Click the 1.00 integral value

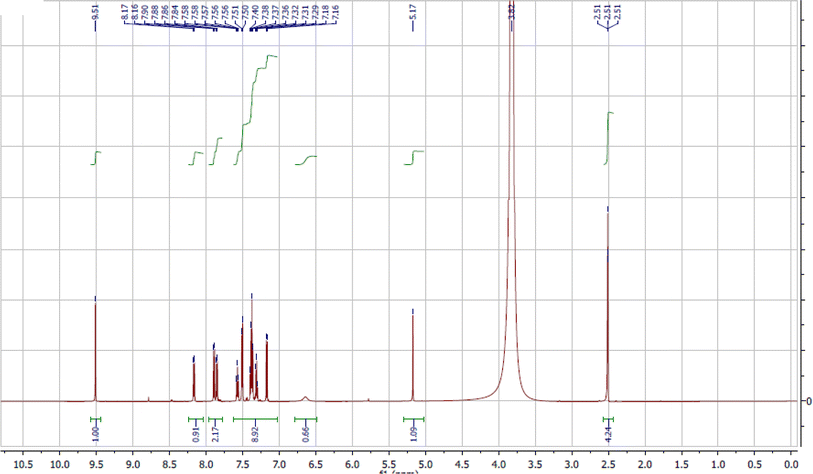click(x=95, y=434)
